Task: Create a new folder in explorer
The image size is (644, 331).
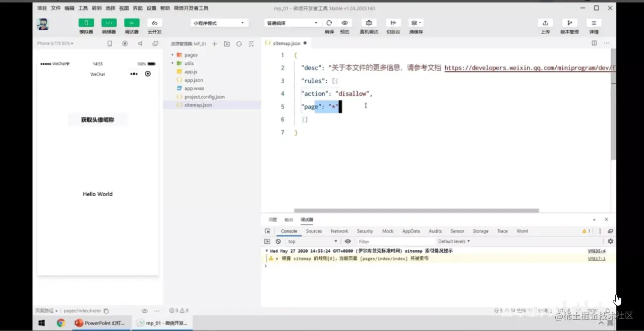Action: 227,44
